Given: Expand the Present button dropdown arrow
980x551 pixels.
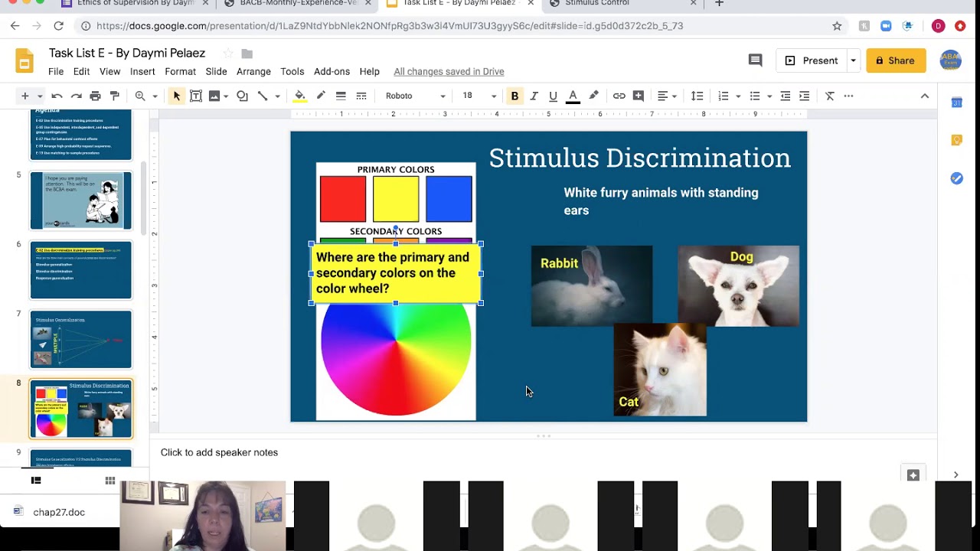Looking at the screenshot, I should click(x=853, y=60).
